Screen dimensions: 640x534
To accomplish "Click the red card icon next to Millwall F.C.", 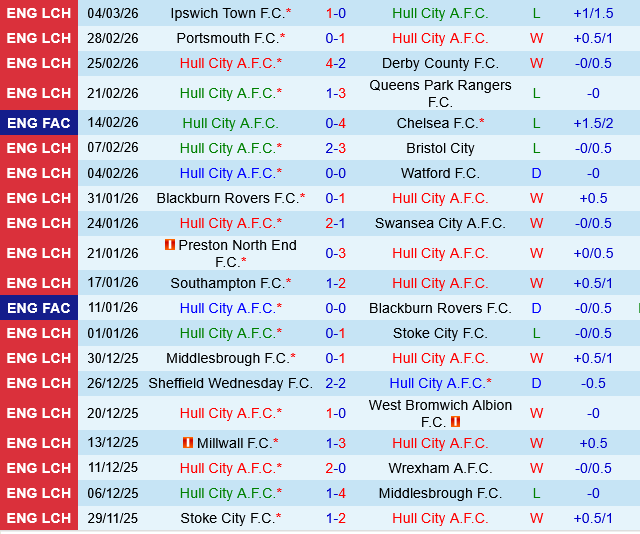I will 187,443.
